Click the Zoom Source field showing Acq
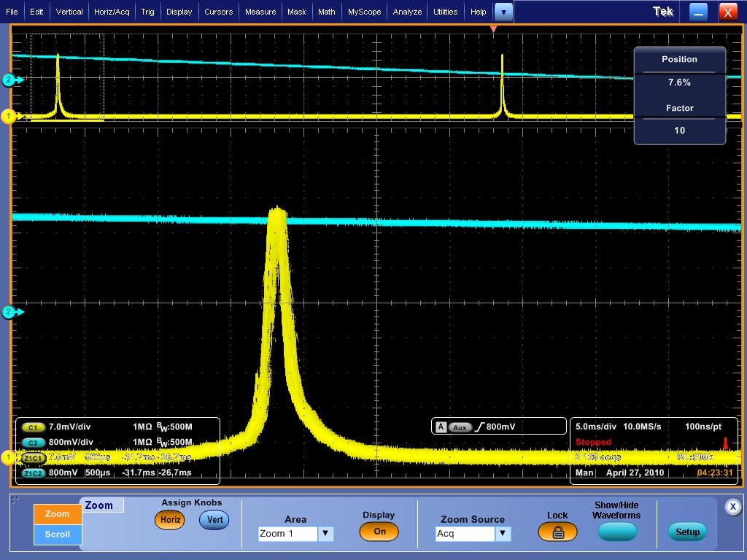The height and width of the screenshot is (560, 747). tap(465, 534)
